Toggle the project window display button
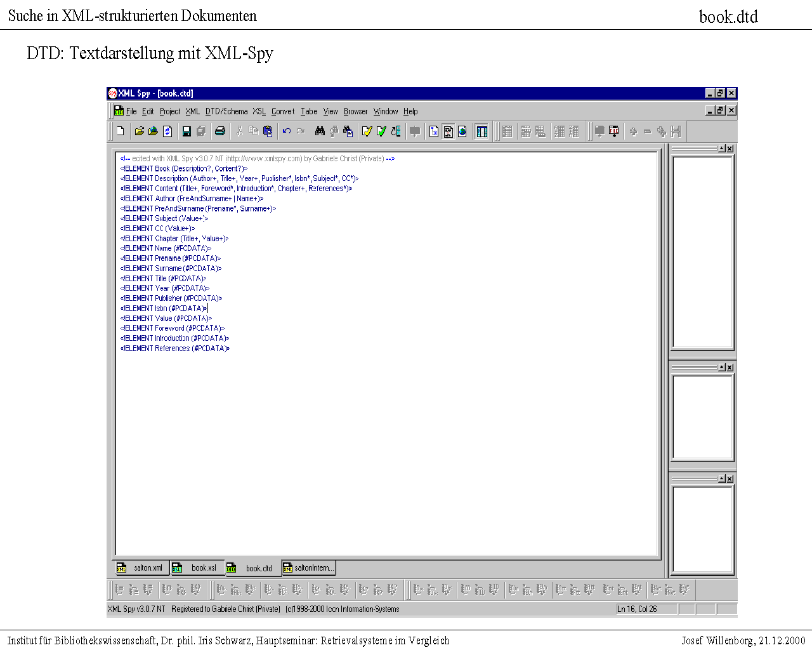Screen dimensions: 812x650 481,131
